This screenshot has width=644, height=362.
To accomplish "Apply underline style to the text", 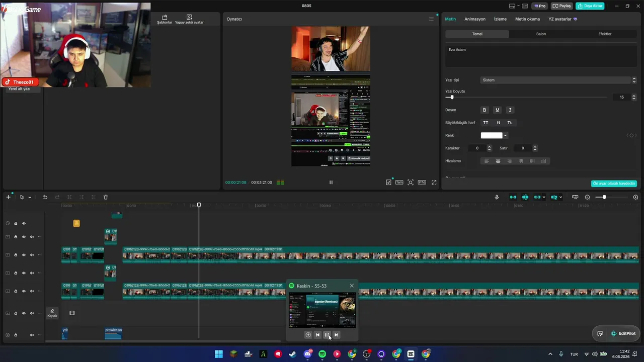I will (497, 110).
